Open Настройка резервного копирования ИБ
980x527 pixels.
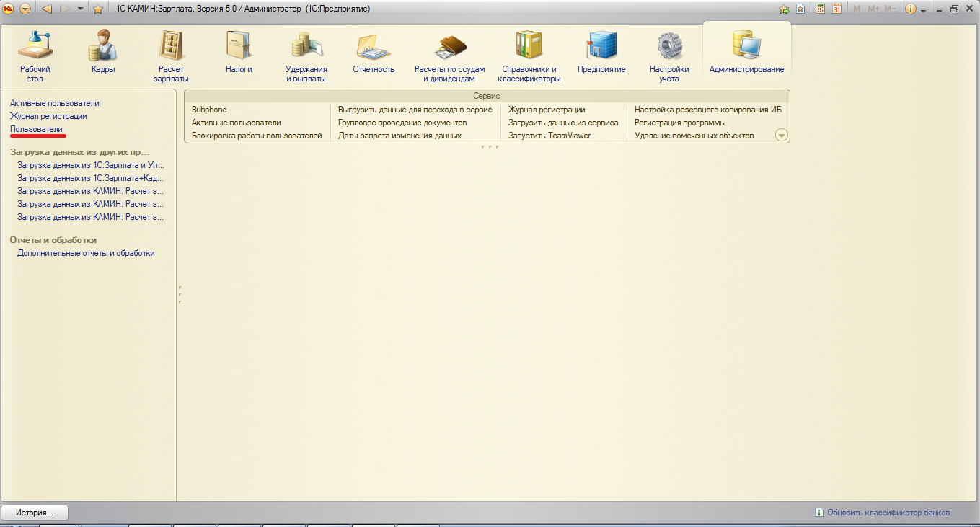pyautogui.click(x=708, y=110)
